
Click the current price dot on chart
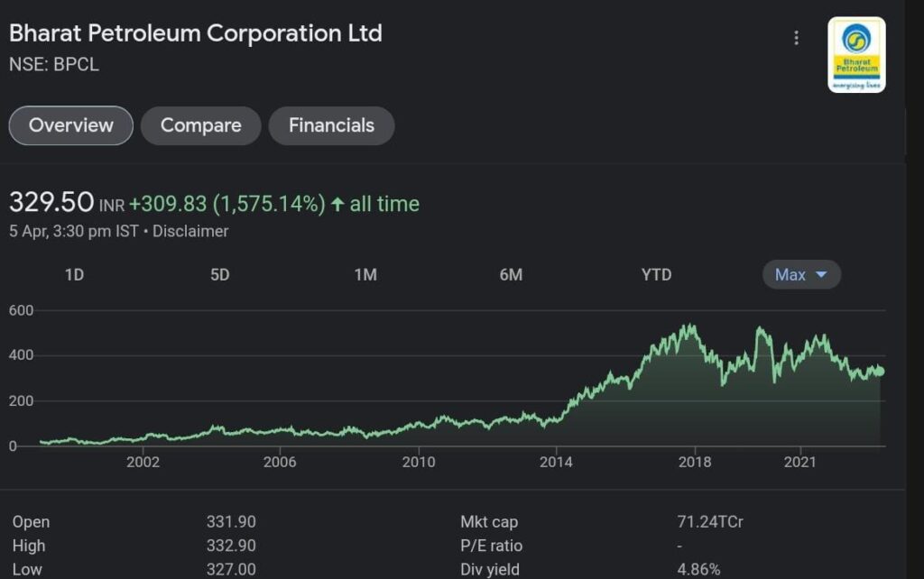[881, 371]
